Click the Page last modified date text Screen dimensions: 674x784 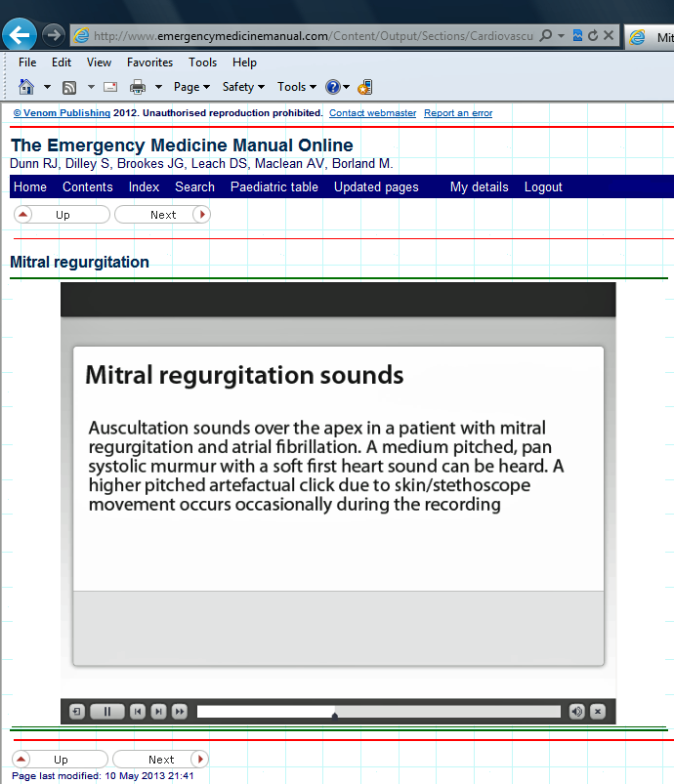103,776
